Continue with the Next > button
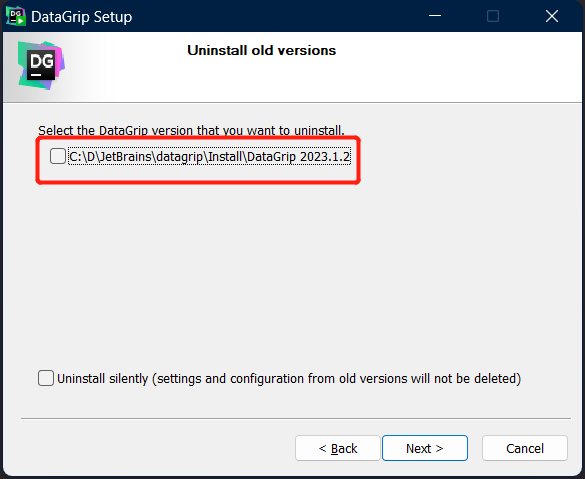The height and width of the screenshot is (479, 585). (425, 448)
